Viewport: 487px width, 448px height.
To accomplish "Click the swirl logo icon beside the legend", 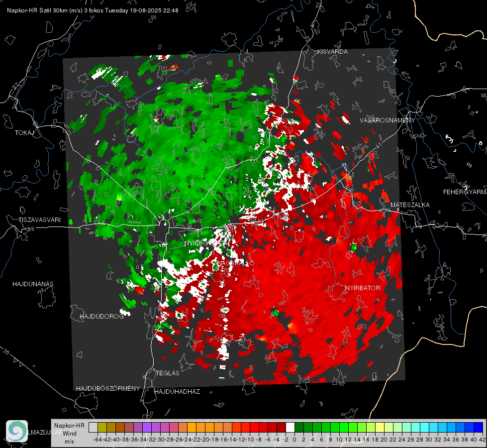I will (17, 431).
